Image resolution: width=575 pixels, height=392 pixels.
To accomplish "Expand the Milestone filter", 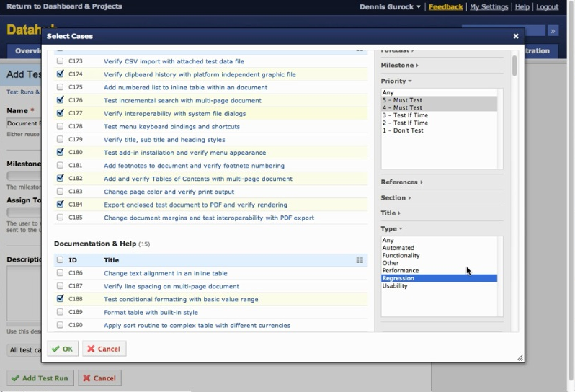I will pos(399,66).
